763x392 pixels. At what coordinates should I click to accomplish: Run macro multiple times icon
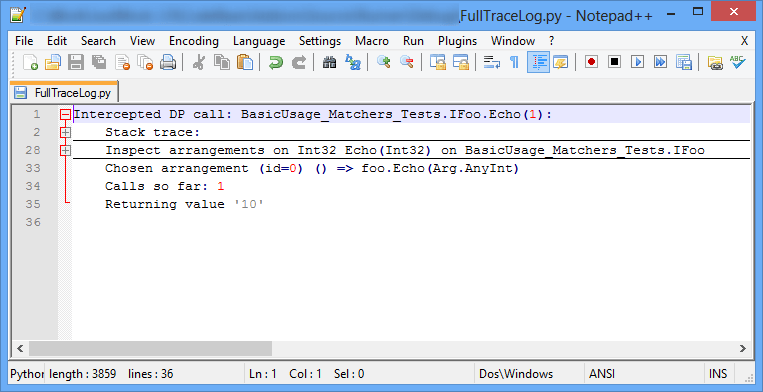660,62
